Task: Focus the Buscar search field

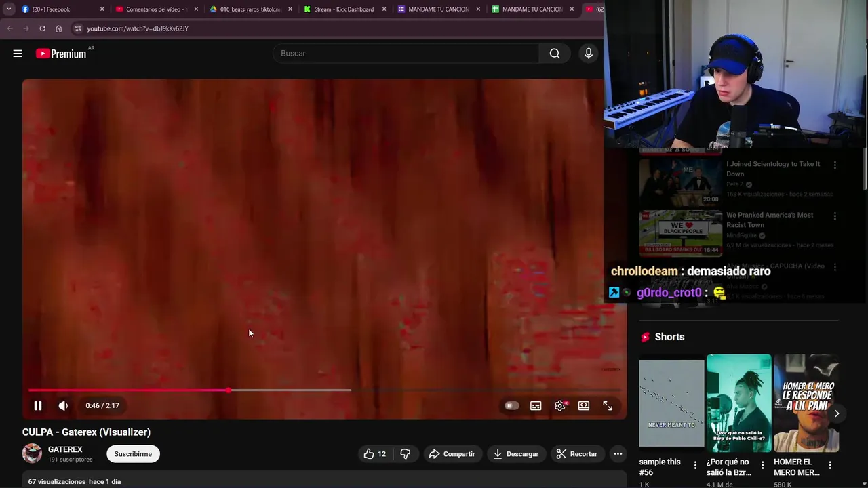Action: pos(406,54)
